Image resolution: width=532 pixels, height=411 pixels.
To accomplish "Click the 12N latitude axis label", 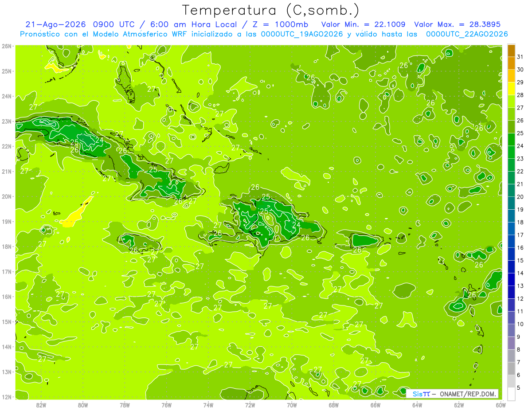I will 7,397.
